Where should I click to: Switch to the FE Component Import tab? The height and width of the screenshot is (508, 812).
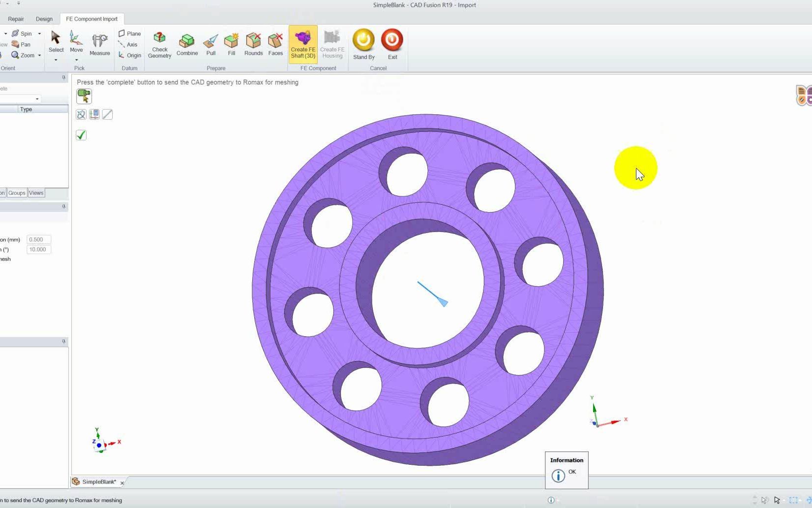pos(91,19)
